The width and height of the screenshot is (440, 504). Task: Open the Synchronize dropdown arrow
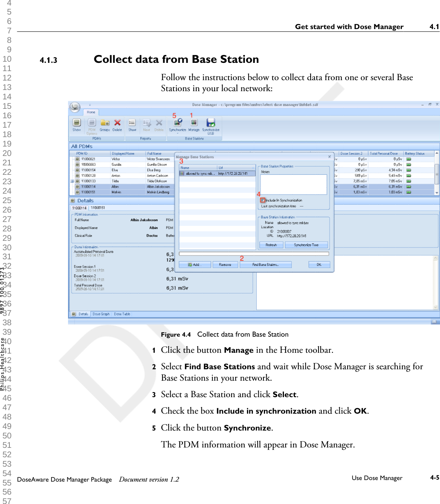pyautogui.click(x=178, y=133)
